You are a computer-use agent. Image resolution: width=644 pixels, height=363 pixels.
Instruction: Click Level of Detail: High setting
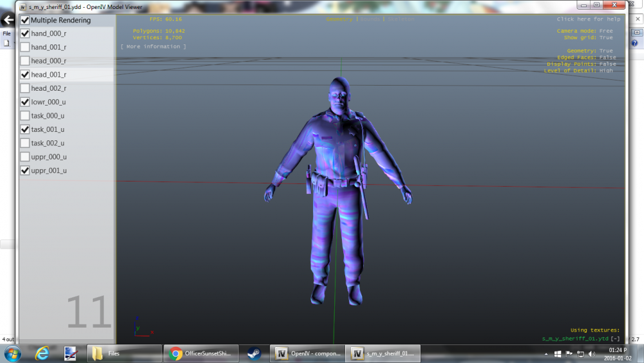click(x=578, y=71)
